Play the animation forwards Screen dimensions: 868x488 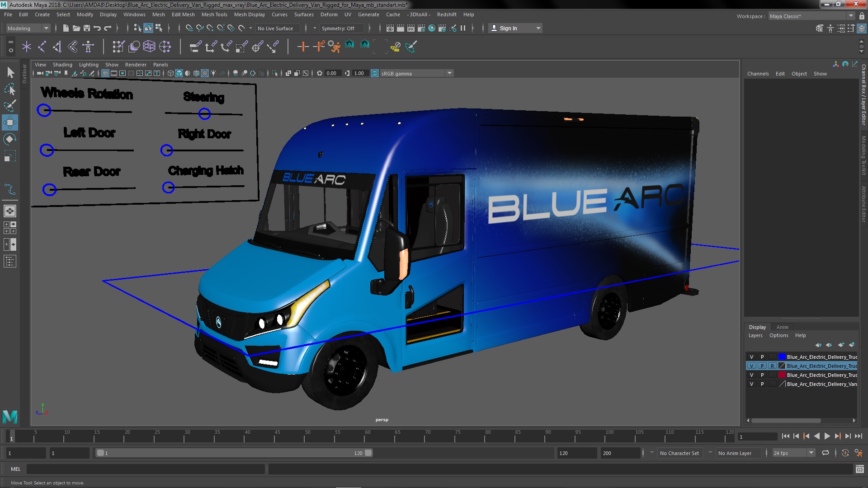827,436
